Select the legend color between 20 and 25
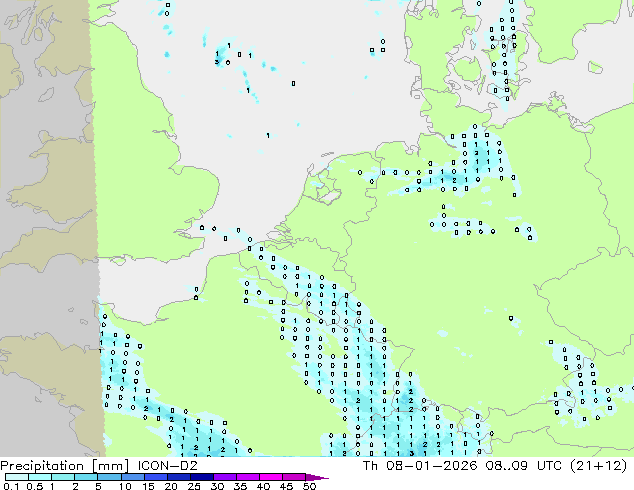 point(179,477)
